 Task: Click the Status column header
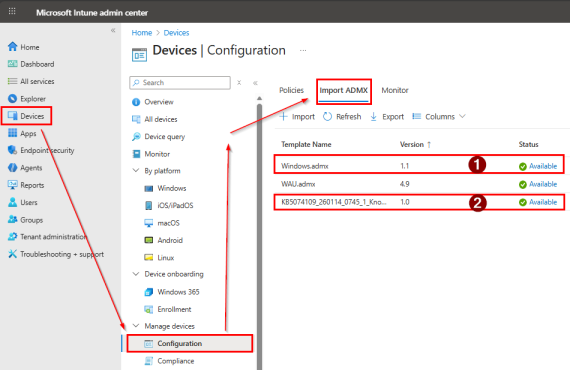pos(528,144)
